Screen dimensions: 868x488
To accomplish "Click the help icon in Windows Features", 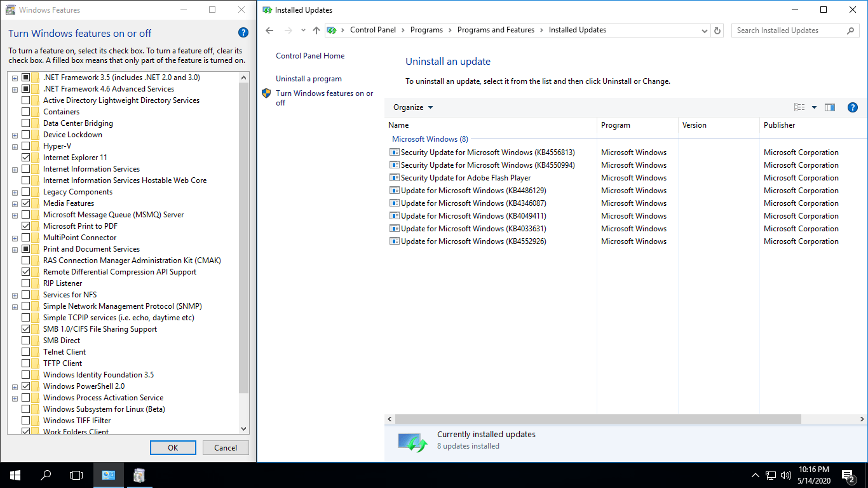I will [243, 33].
